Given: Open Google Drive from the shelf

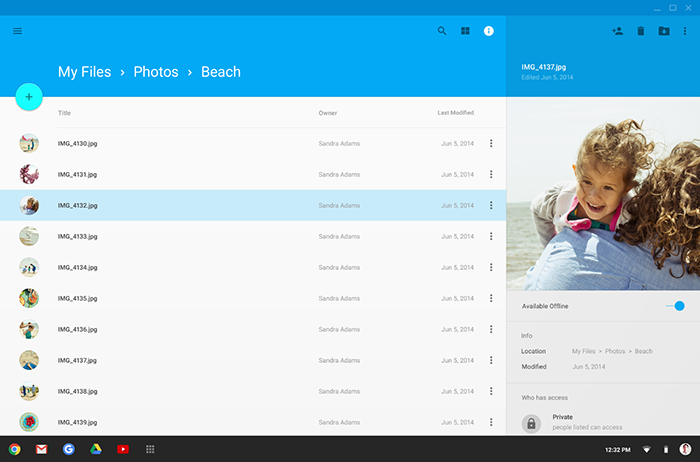Looking at the screenshot, I should coord(96,449).
